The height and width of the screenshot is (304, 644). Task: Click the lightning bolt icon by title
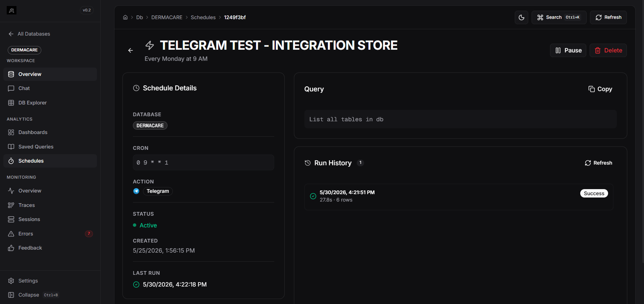150,45
